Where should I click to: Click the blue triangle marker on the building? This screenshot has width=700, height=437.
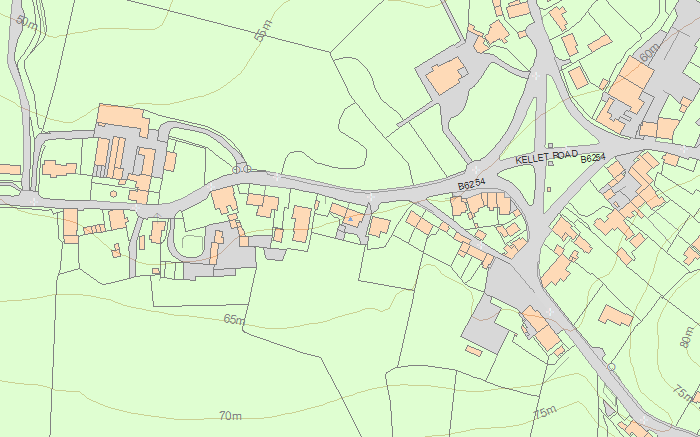point(350,219)
